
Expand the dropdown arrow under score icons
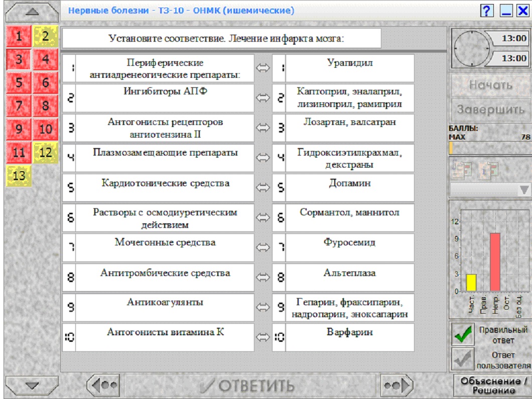point(523,190)
